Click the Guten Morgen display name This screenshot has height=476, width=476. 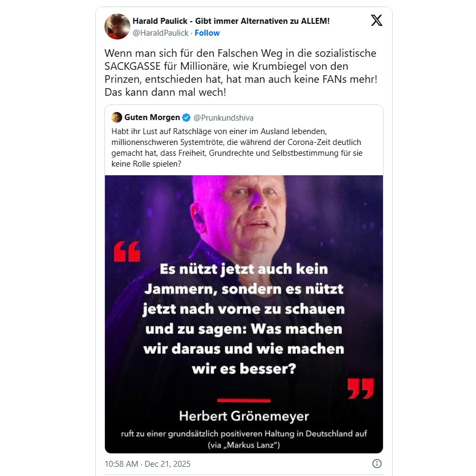[x=152, y=117]
